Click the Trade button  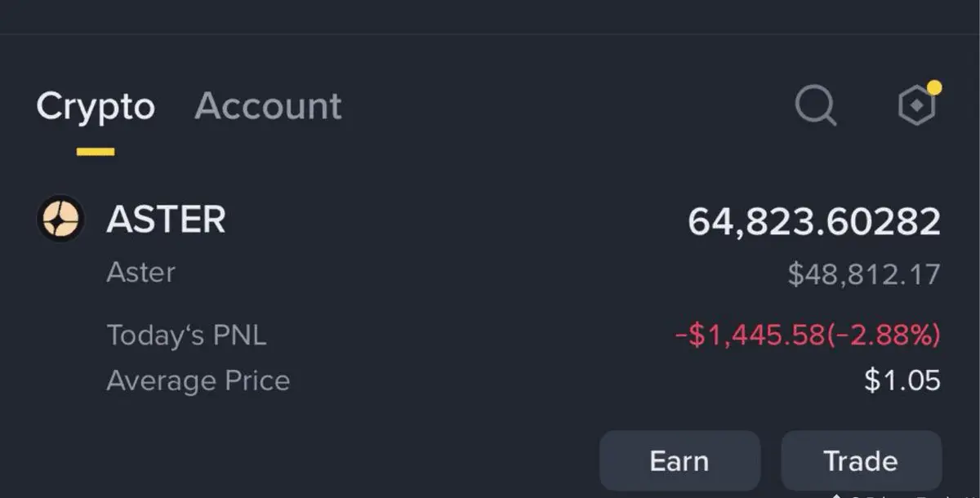861,461
